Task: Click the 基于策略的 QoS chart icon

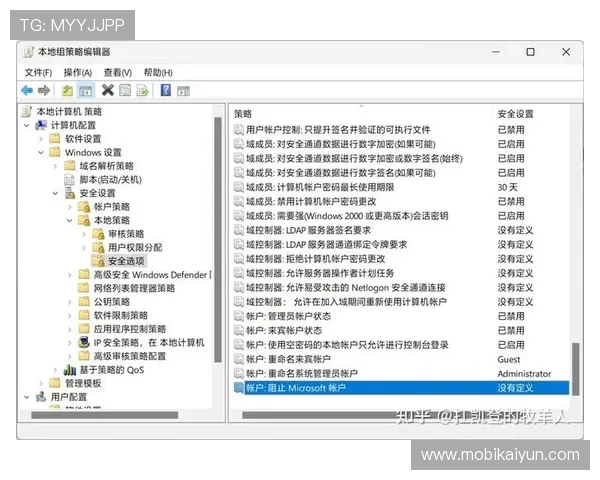Action: (x=70, y=370)
